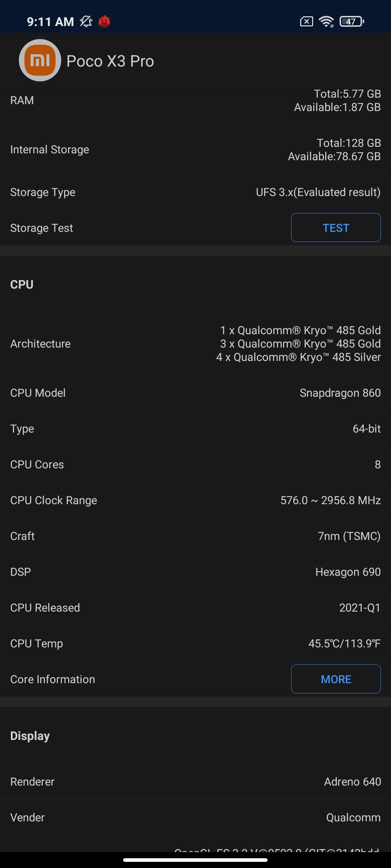Tap the Xiaomi Mi logo icon
The image size is (391, 868).
[40, 60]
